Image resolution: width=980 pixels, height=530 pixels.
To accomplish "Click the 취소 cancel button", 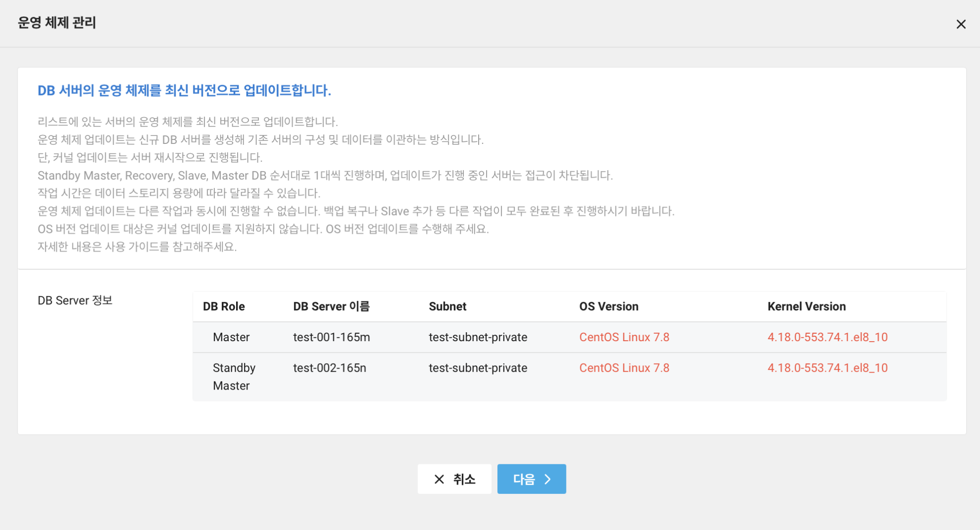I will pos(454,479).
